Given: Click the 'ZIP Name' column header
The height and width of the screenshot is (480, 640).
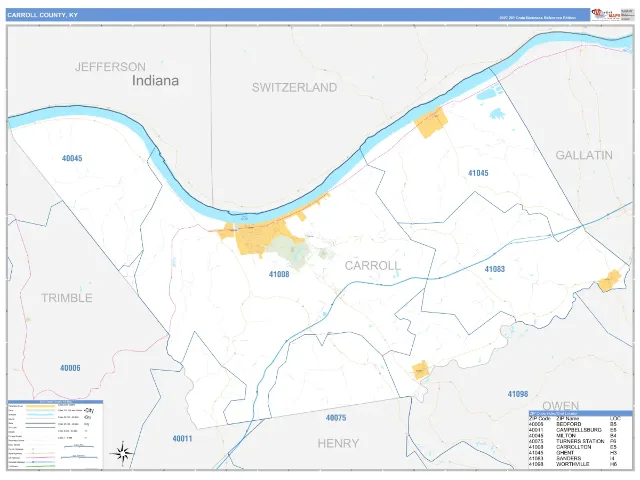Looking at the screenshot, I should pos(568,418).
